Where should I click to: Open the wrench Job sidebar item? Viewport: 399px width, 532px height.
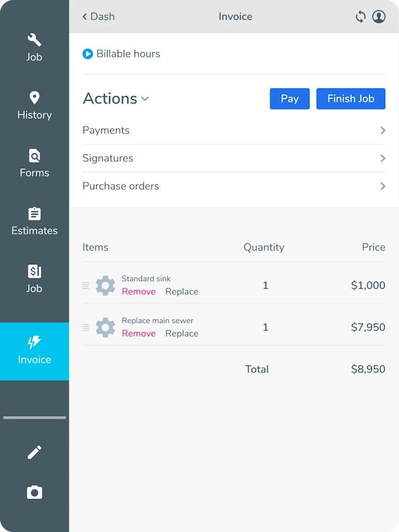[x=34, y=47]
